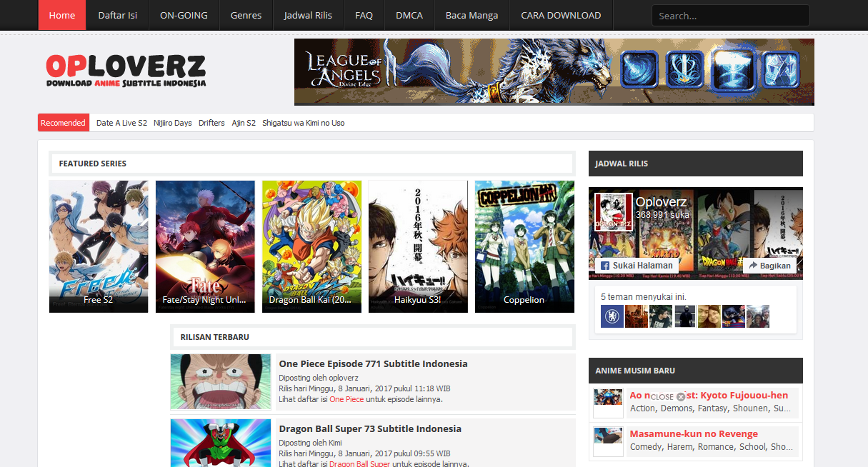Open Fate/Stay Night featured poster

point(205,246)
